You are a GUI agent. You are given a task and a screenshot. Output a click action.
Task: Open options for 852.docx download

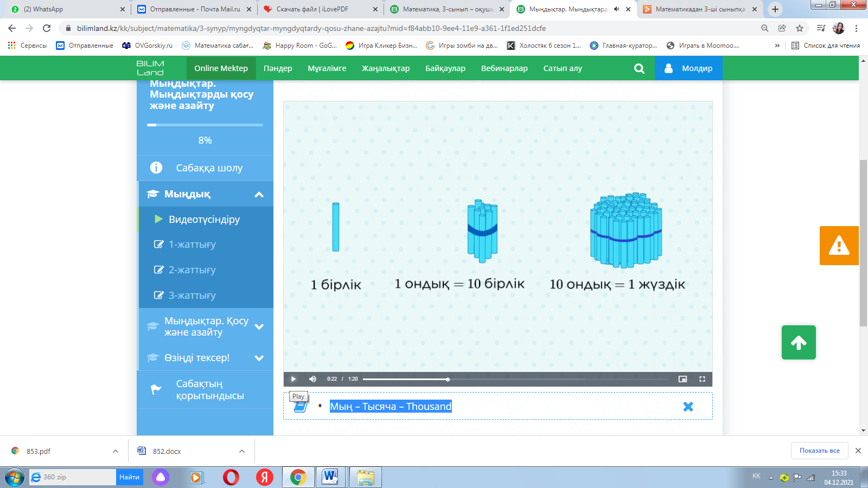[242, 451]
